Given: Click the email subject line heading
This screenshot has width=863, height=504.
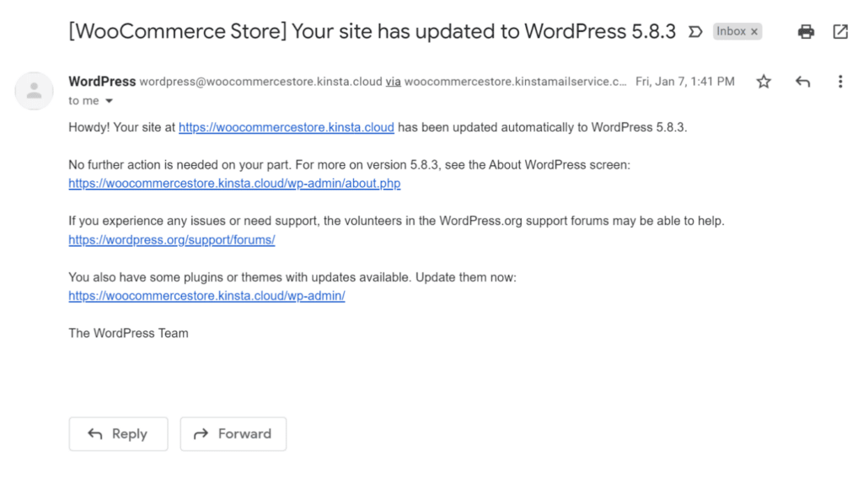Looking at the screenshot, I should tap(373, 32).
